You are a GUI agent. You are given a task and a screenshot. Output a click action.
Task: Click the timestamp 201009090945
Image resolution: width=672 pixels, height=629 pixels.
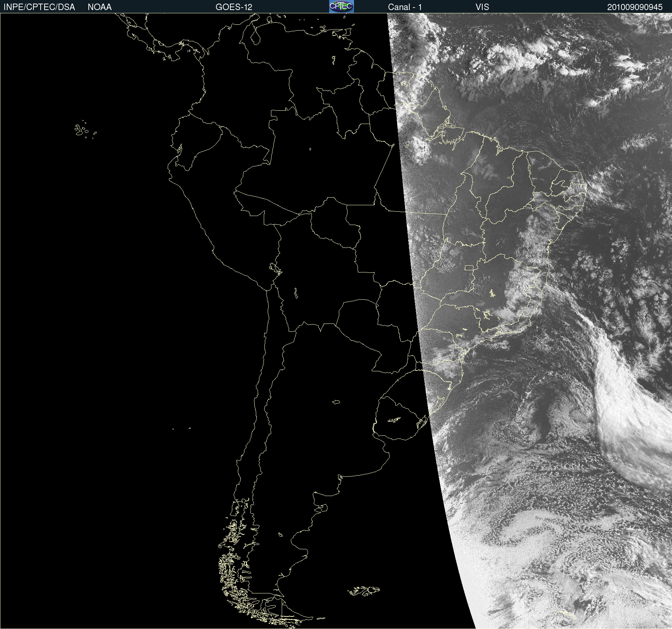[x=635, y=7]
